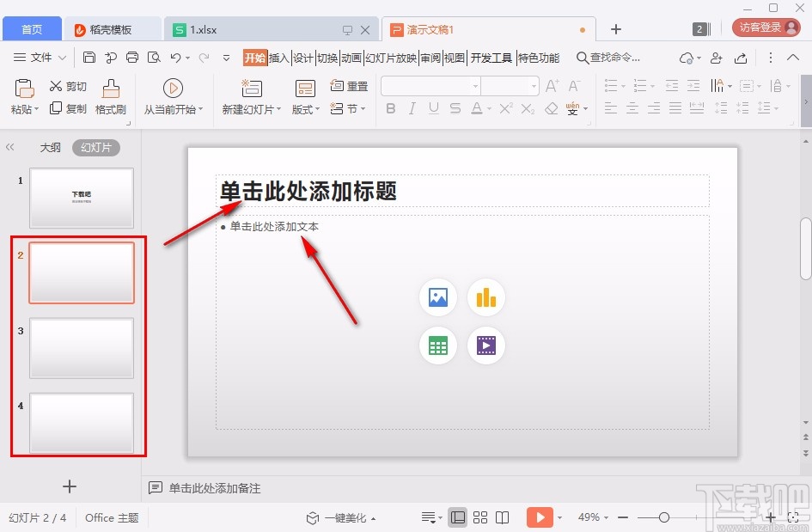
Task: Click the insert video placeholder icon
Action: coord(486,345)
